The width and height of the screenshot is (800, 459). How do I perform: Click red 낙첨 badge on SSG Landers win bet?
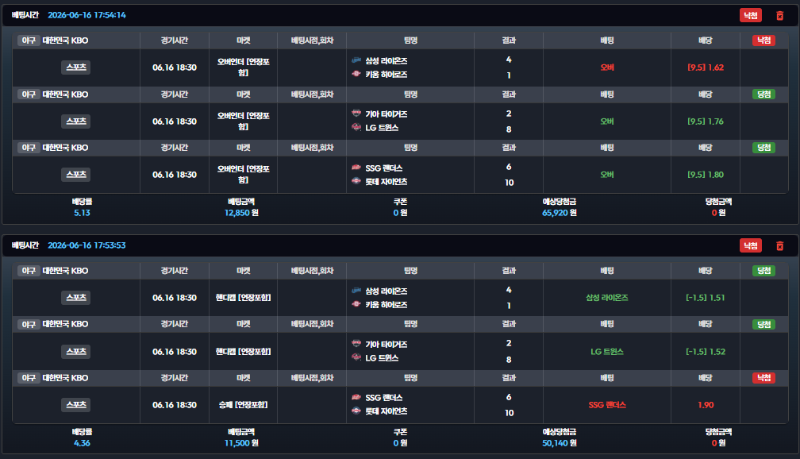point(764,378)
